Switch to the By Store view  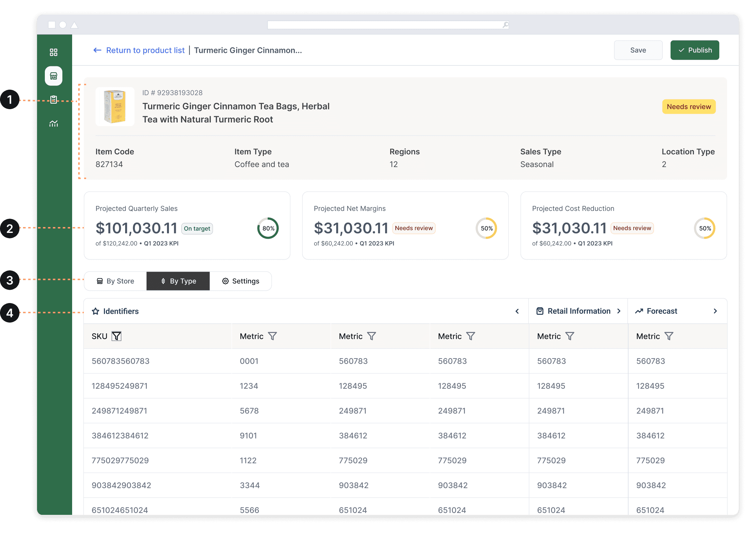pos(115,281)
